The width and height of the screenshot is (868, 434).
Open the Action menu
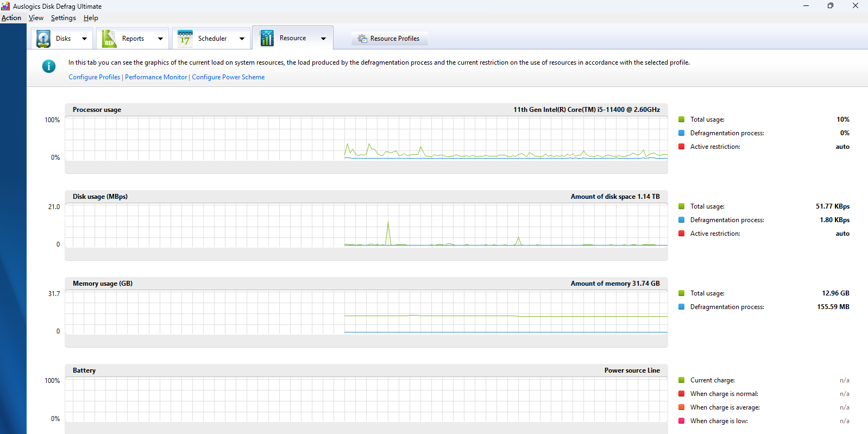[x=11, y=18]
